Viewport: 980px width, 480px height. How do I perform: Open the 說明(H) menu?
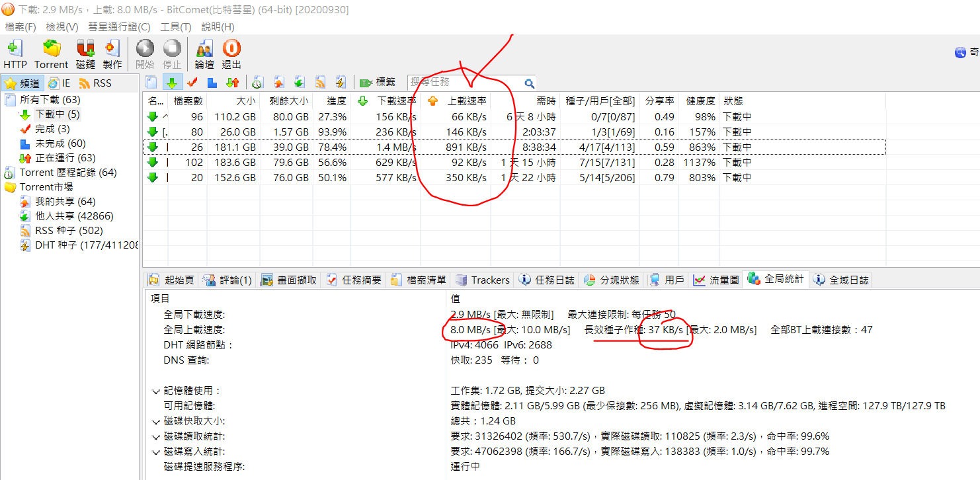tap(218, 27)
